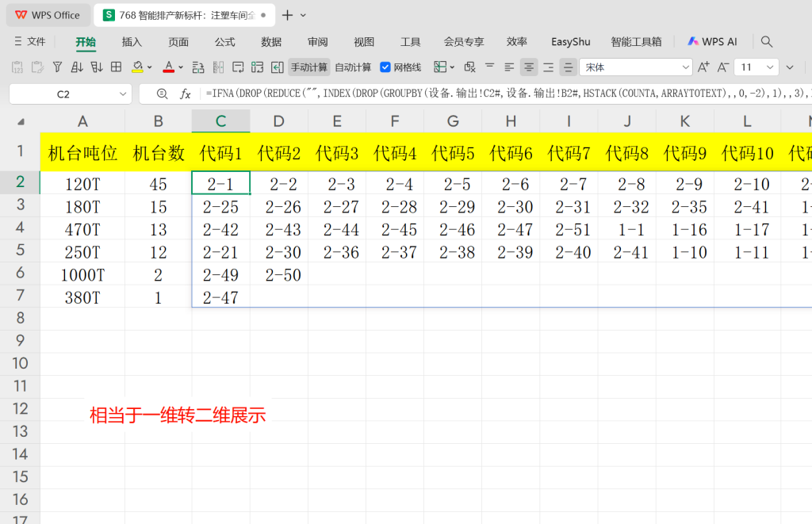This screenshot has height=524, width=812.
Task: Select column C header
Action: (220, 121)
